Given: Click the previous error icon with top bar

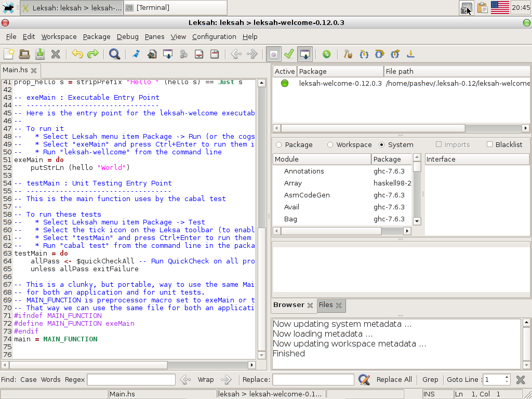Looking at the screenshot, I should click(215, 54).
